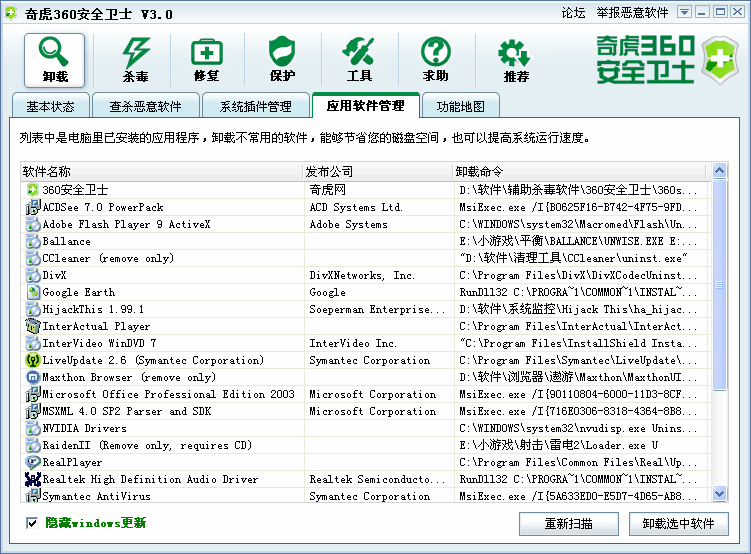
Task: Click the 卸载选中软件 button
Action: pos(679,524)
